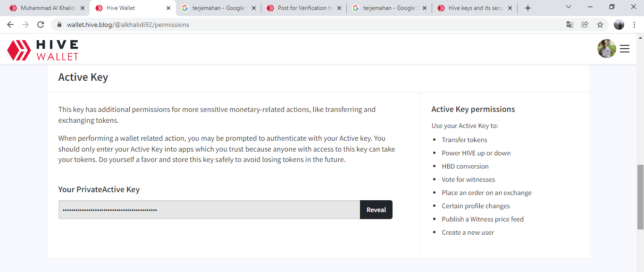The height and width of the screenshot is (272, 644).
Task: Click the masked Private Active Key field
Action: [x=209, y=210]
